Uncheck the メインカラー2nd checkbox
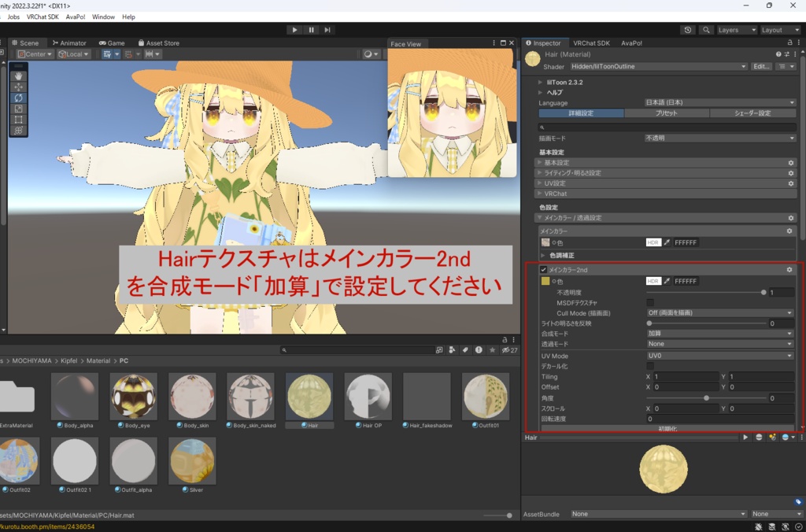 click(x=543, y=269)
